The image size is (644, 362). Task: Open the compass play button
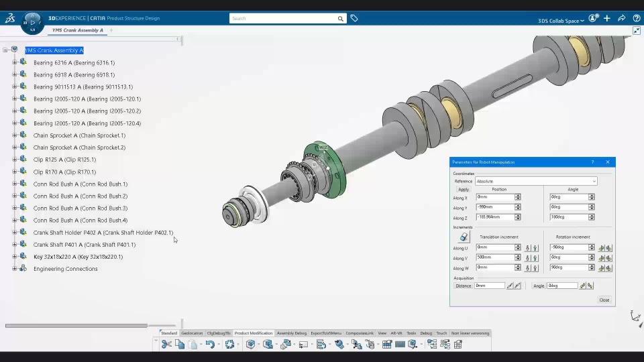click(x=32, y=23)
